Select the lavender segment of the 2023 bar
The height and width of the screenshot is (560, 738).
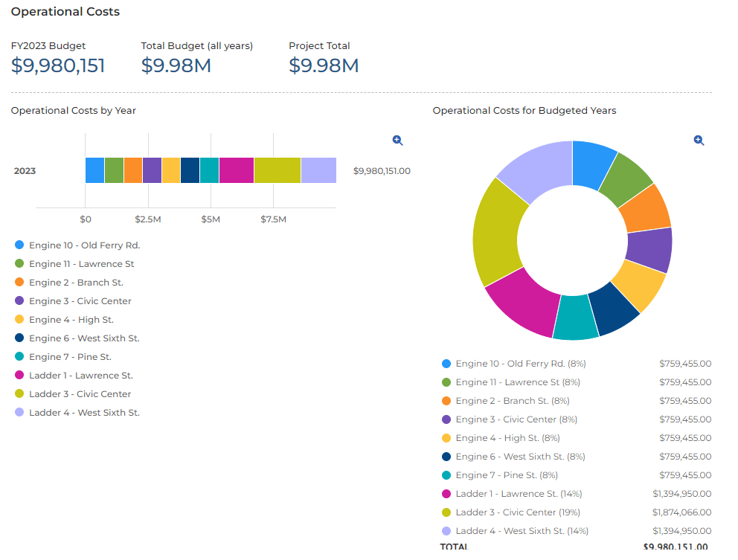click(x=318, y=170)
